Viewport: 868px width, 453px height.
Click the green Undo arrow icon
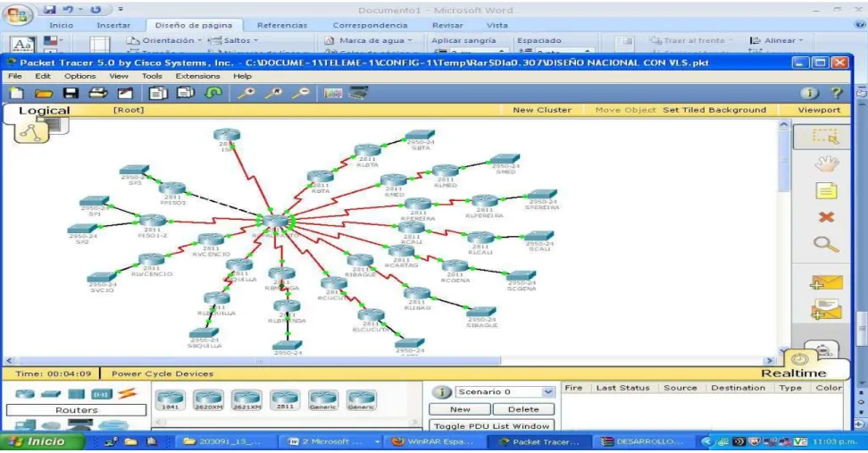click(213, 93)
